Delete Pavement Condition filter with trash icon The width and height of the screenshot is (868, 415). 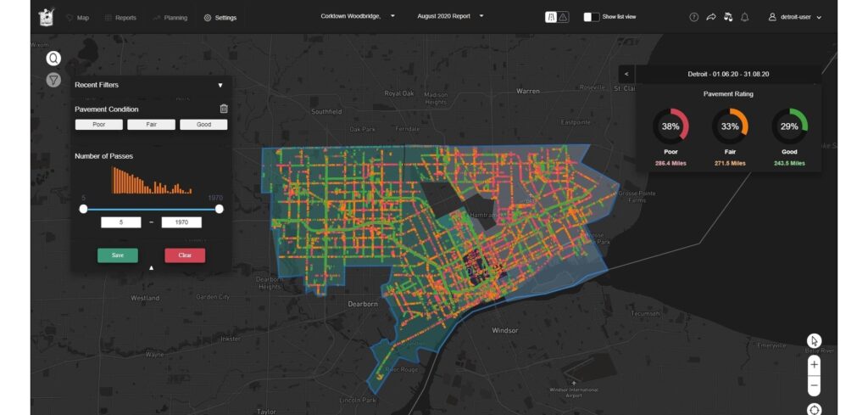click(x=224, y=109)
